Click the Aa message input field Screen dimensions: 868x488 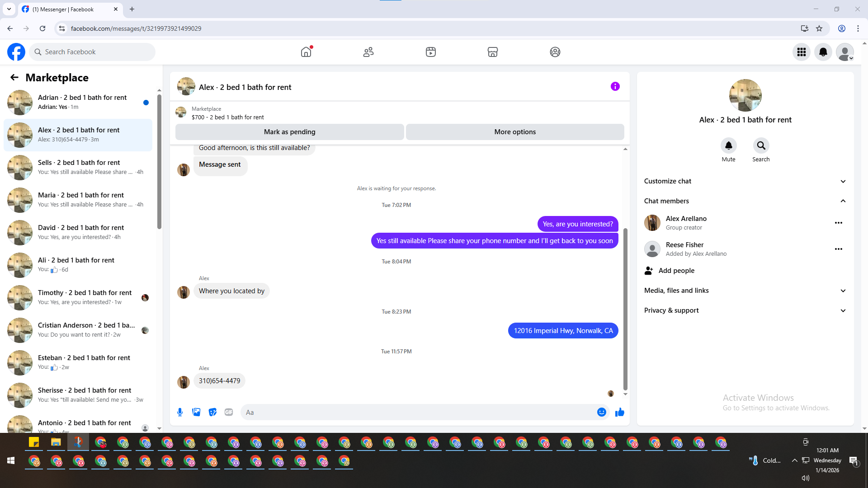[x=416, y=412]
